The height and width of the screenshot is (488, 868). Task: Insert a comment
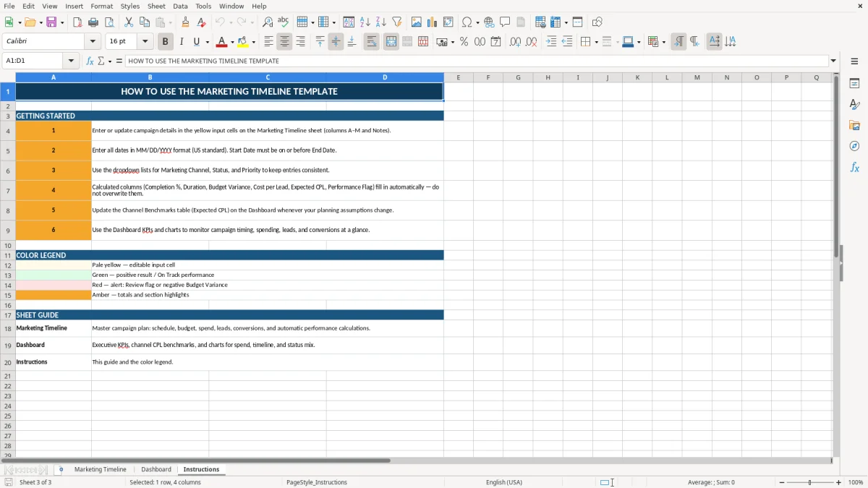pos(505,22)
